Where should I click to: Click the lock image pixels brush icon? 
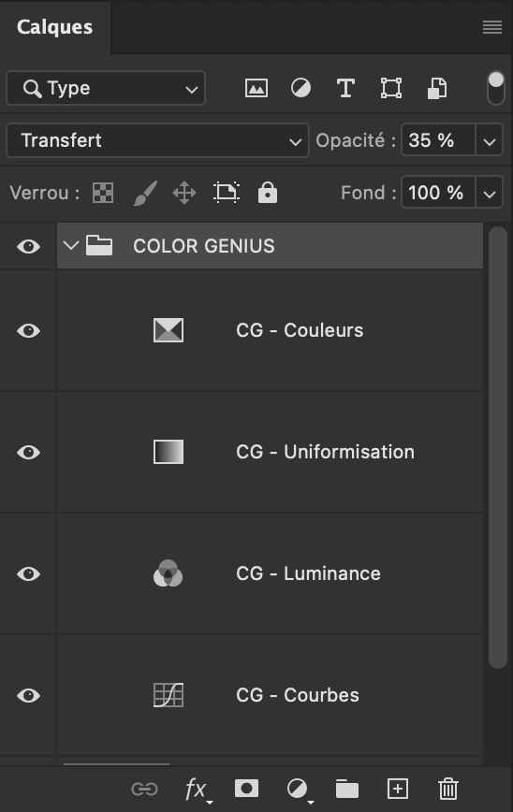pyautogui.click(x=145, y=193)
